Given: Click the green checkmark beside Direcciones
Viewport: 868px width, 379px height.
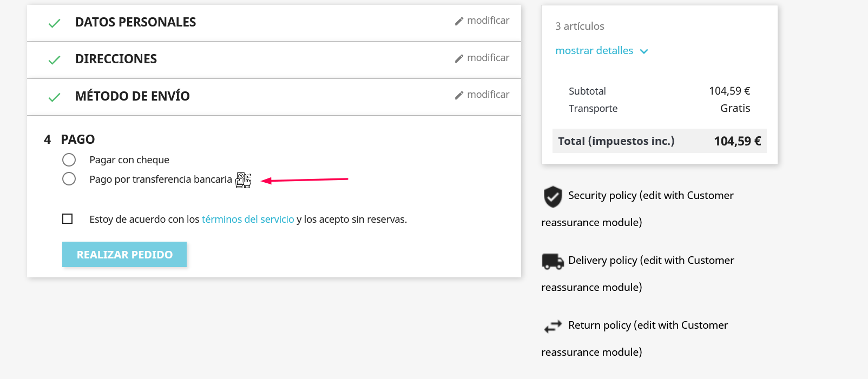Looking at the screenshot, I should pos(54,60).
